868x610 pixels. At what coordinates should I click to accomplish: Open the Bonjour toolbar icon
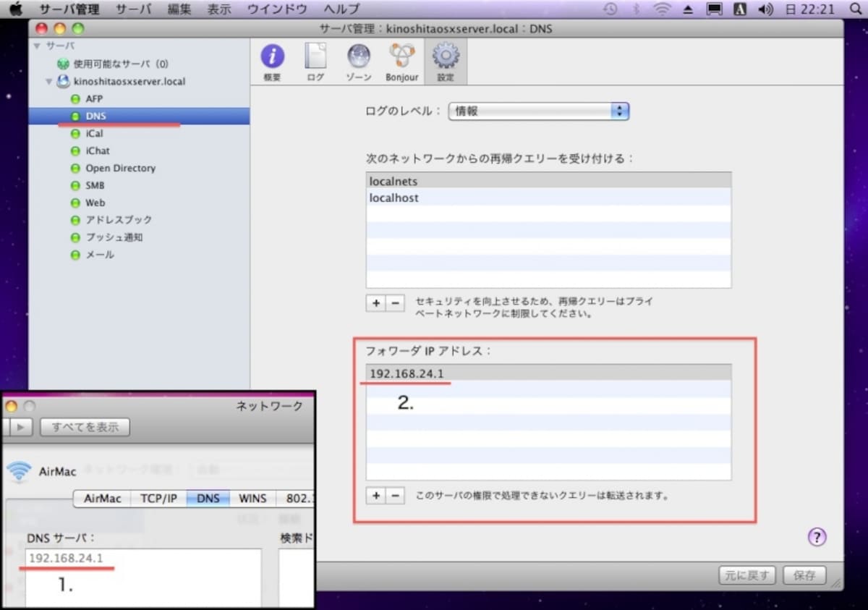pyautogui.click(x=401, y=62)
